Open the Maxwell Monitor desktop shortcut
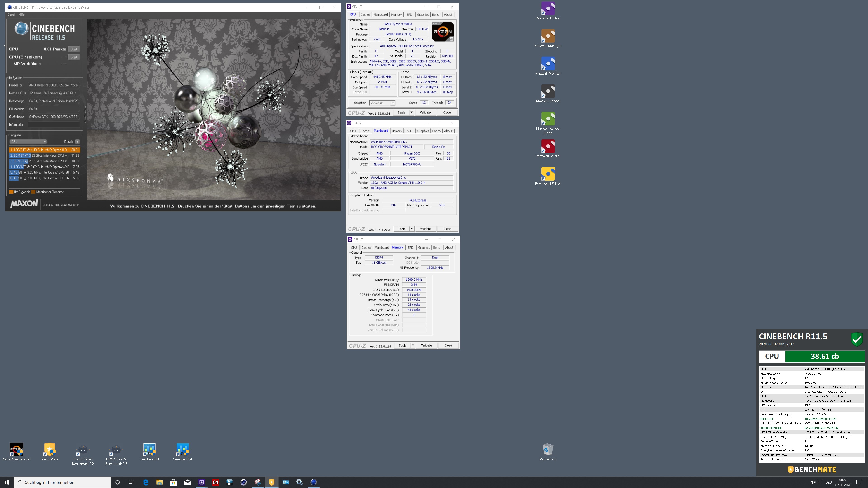The height and width of the screenshot is (488, 868). (548, 66)
